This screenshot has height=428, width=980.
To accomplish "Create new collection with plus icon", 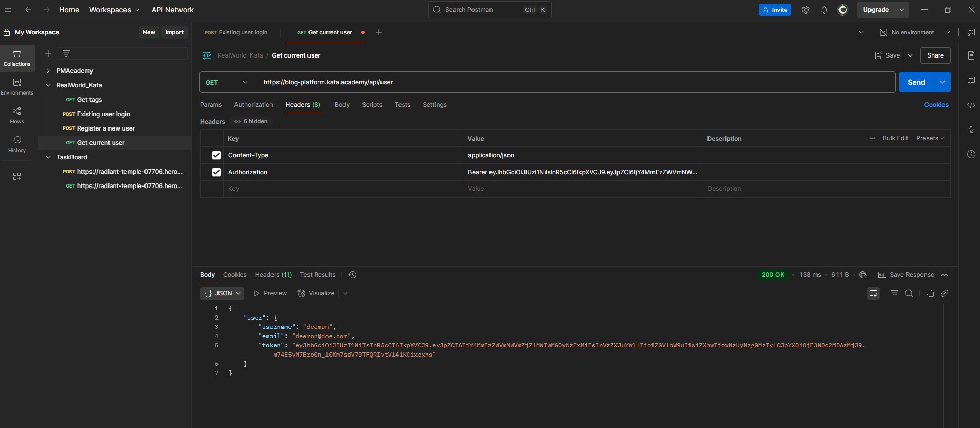I will pyautogui.click(x=48, y=53).
